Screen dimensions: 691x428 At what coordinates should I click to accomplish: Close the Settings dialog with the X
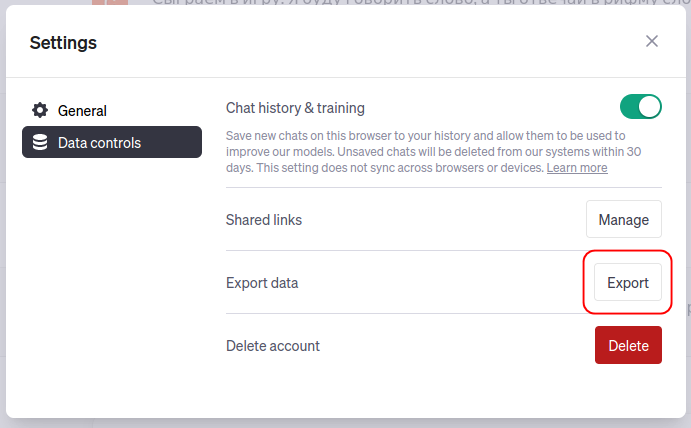652,41
